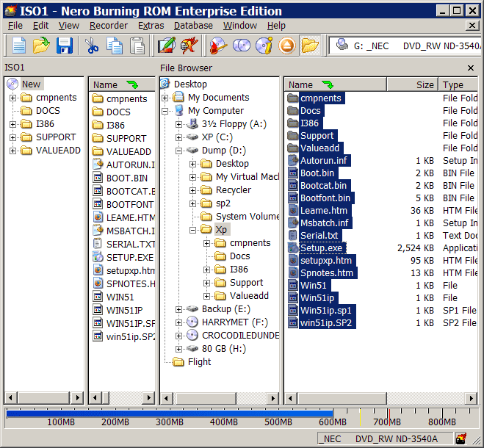Open an existing compilation via folder icon
Image resolution: width=484 pixels, height=448 pixels.
click(x=41, y=46)
